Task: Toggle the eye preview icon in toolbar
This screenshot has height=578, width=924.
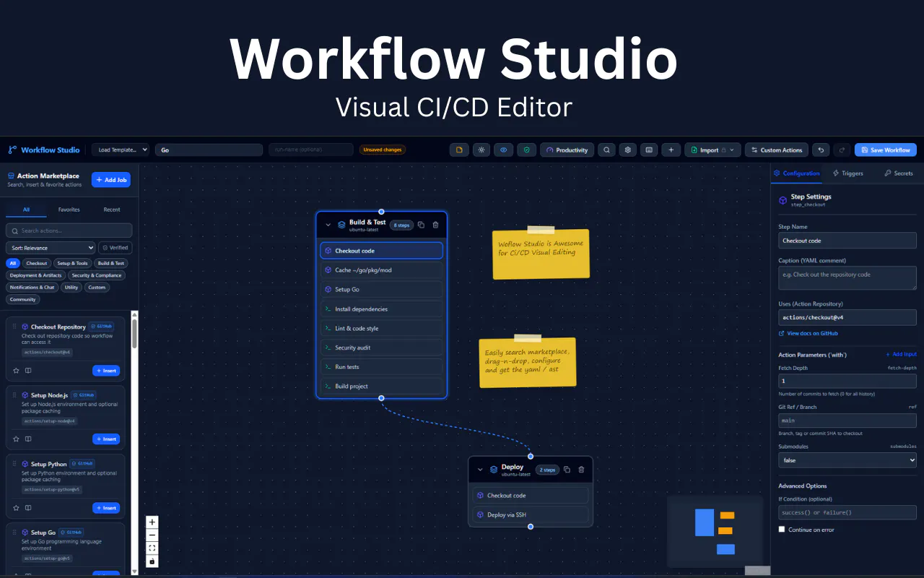Action: point(504,150)
